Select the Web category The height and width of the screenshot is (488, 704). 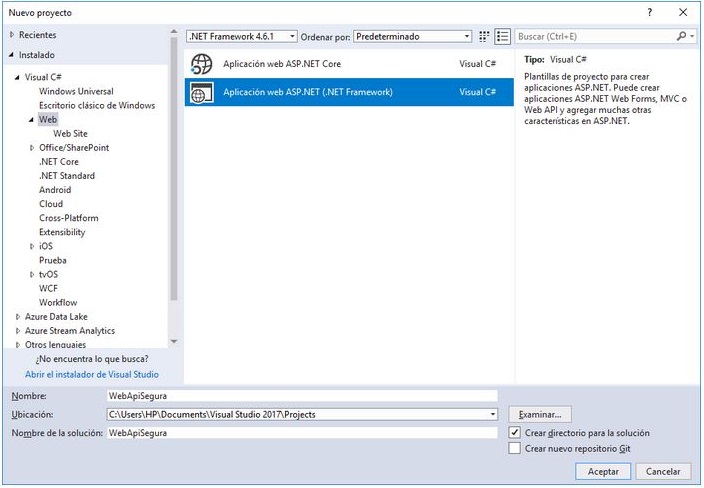click(48, 119)
